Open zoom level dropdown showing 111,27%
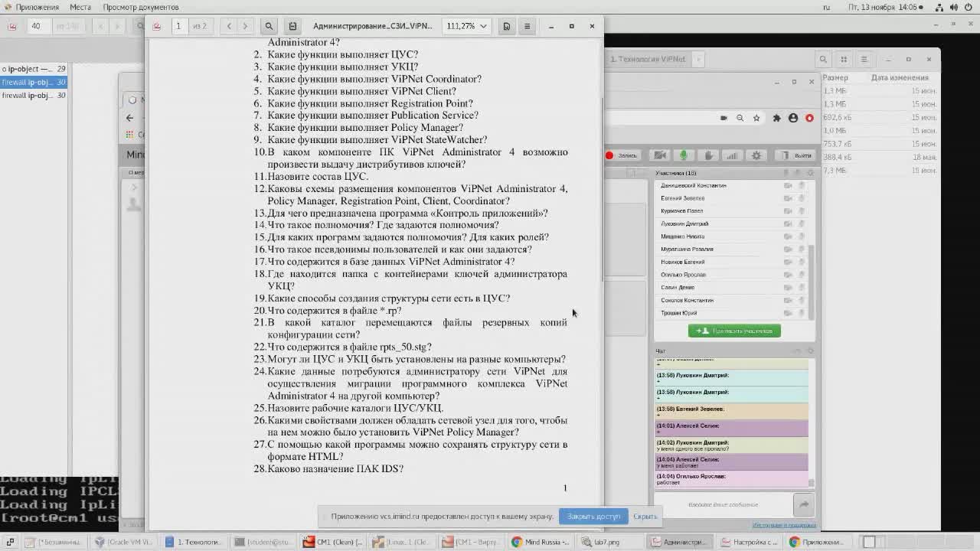 click(x=467, y=26)
